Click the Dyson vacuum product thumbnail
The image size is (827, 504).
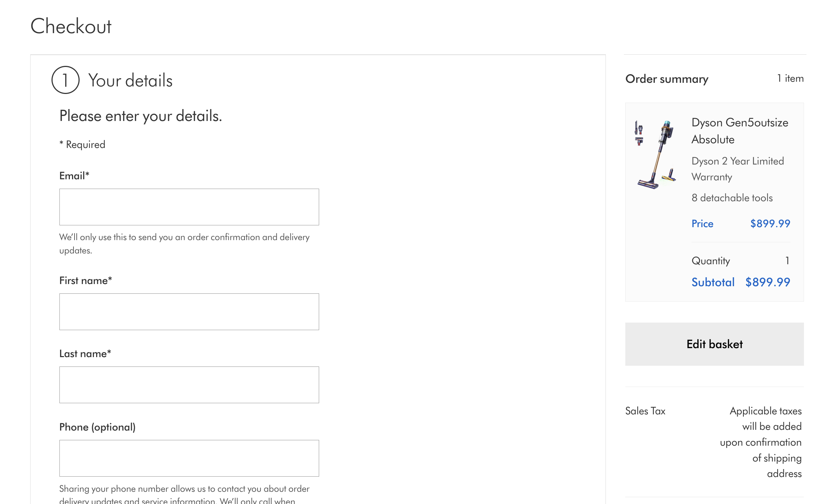coord(655,154)
